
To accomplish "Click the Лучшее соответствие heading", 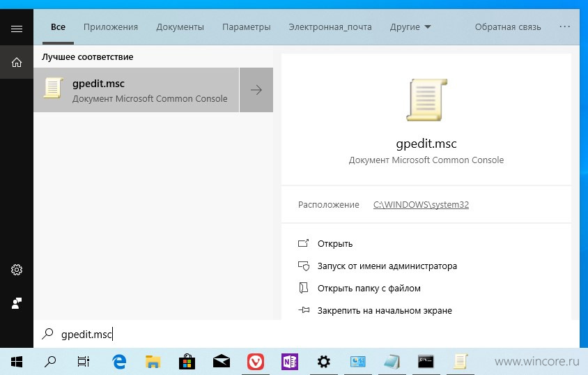I will click(87, 57).
